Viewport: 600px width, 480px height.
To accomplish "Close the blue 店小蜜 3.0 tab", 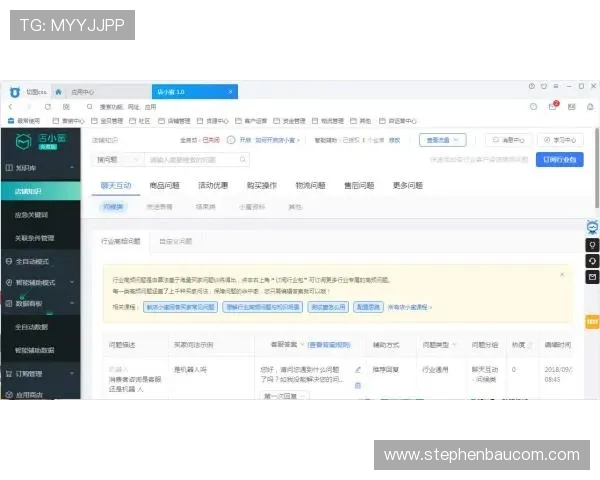I will click(x=230, y=92).
